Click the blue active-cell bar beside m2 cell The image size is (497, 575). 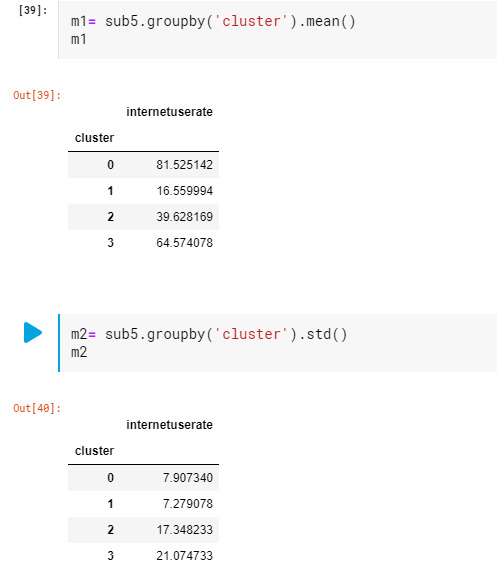(59, 343)
